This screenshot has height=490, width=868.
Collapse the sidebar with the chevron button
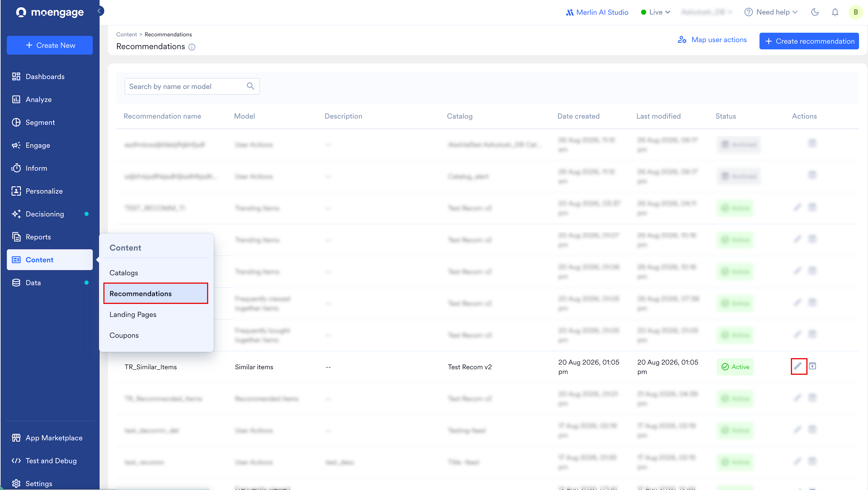99,11
